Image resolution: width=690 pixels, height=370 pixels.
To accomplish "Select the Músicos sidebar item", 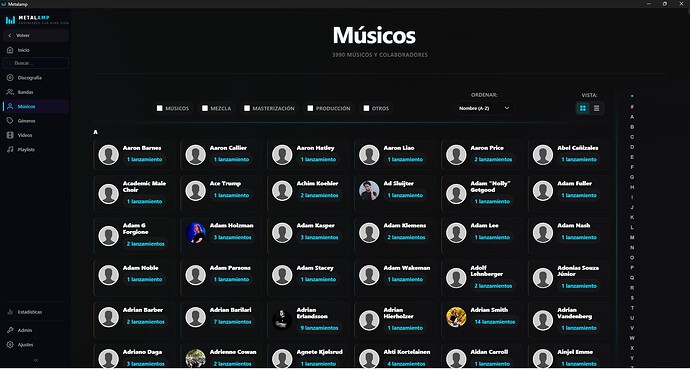I will click(x=35, y=106).
